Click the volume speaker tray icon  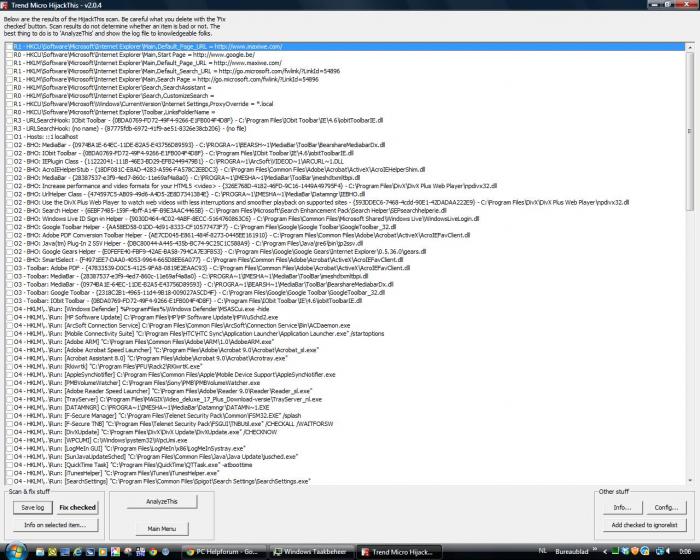(668, 551)
